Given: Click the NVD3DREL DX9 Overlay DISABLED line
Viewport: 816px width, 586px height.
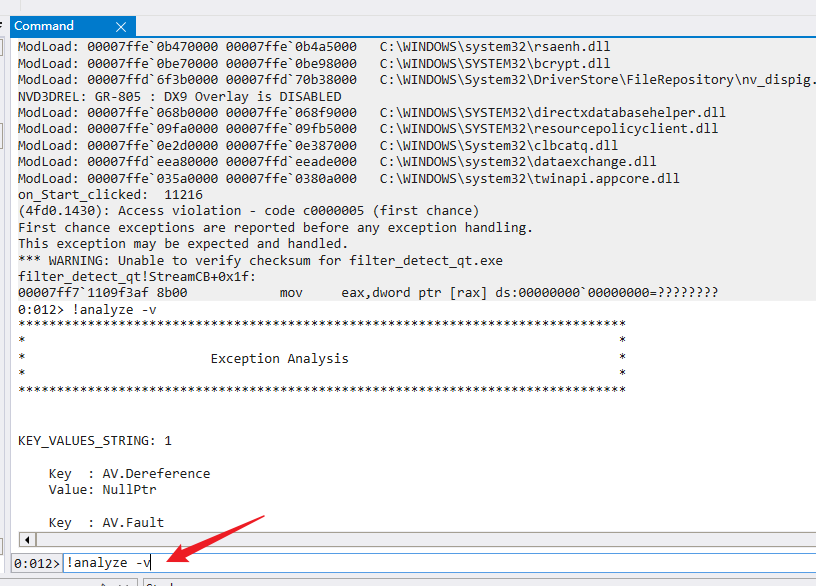Looking at the screenshot, I should tap(180, 97).
